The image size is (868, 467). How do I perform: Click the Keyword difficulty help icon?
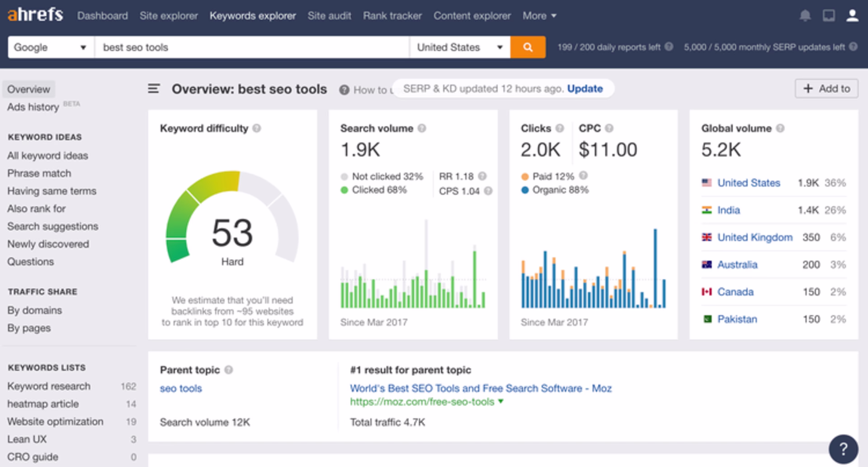coord(257,129)
